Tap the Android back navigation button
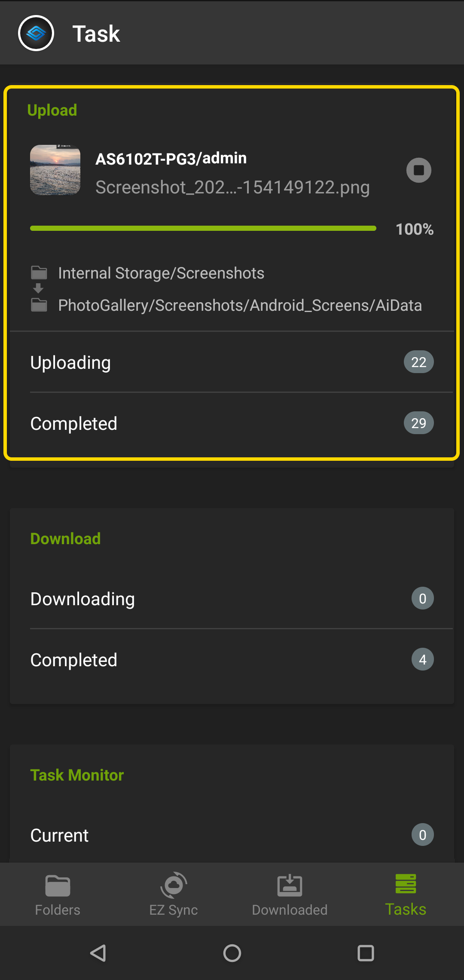 pyautogui.click(x=98, y=953)
